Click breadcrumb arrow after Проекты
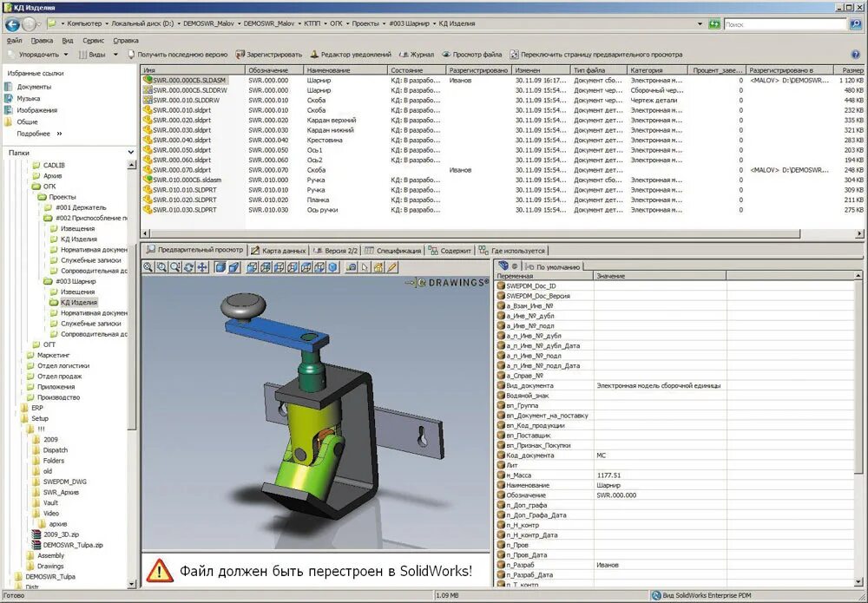 coord(385,23)
